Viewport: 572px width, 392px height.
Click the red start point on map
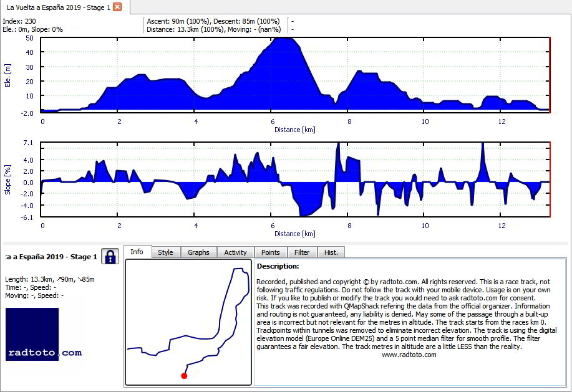coord(184,376)
